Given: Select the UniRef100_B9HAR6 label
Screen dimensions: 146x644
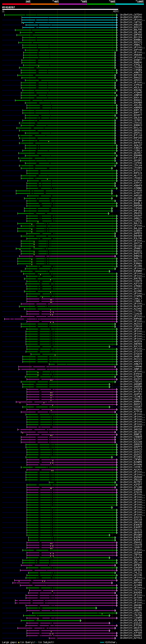Looking at the screenshot, I should pyautogui.click(x=131, y=156).
